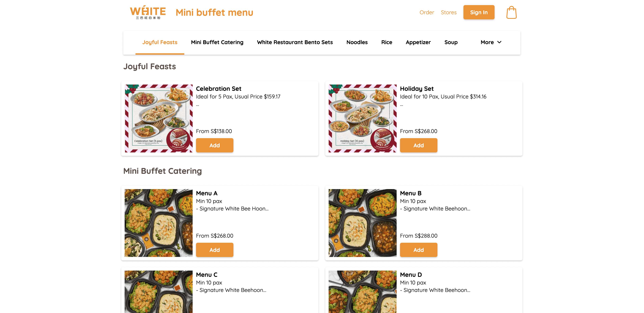Add the Holiday Set to cart
This screenshot has height=313, width=644.
pos(419,145)
